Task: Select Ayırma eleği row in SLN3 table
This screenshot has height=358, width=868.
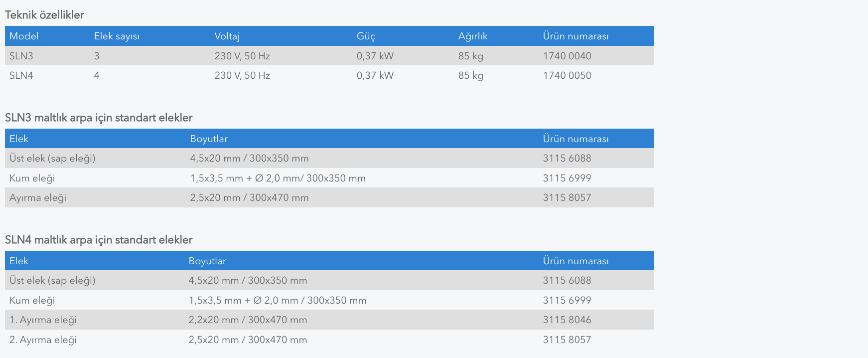Action: pos(329,197)
